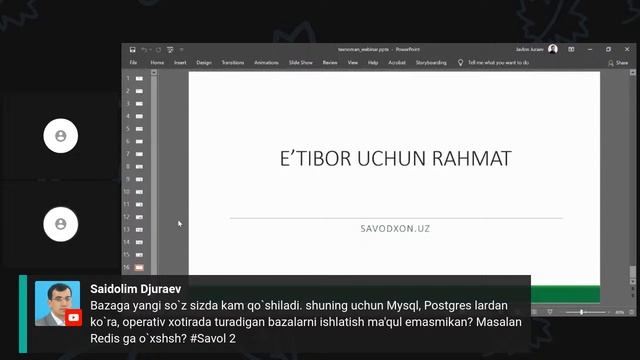Click the Save icon in PowerPoint's title bar
Screen dimensions: 640x360
click(133, 50)
